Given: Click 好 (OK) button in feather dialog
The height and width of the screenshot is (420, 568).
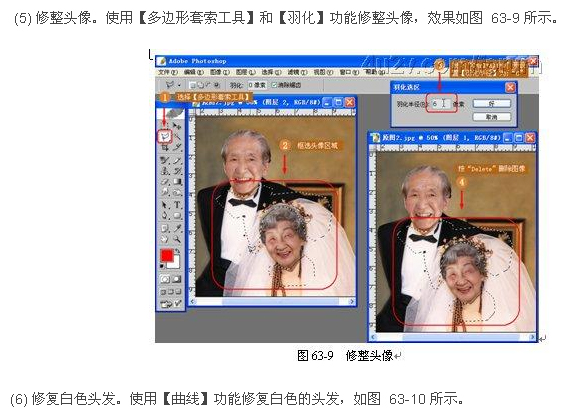Looking at the screenshot, I should pos(492,104).
